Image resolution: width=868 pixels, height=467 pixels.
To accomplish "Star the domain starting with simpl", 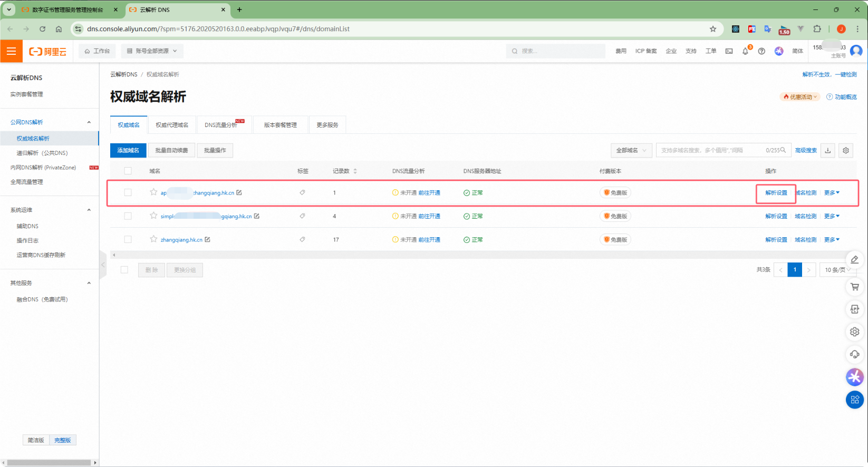I will pos(153,215).
